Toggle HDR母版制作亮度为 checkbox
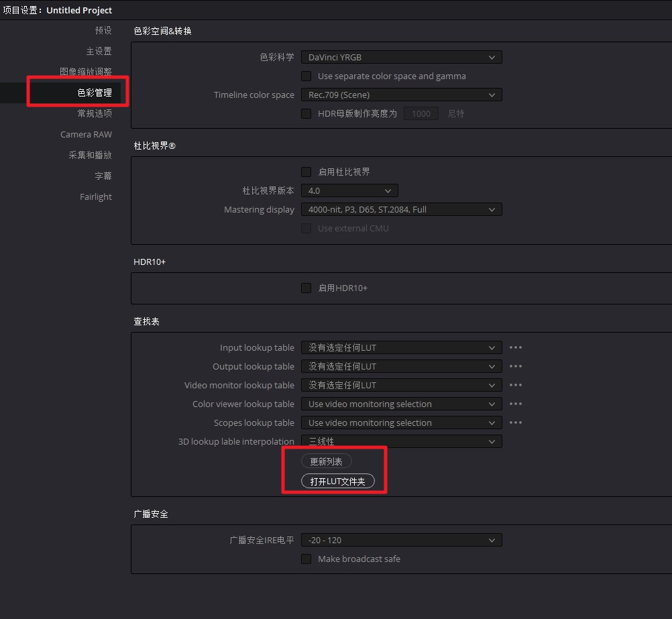The image size is (672, 619). pyautogui.click(x=306, y=113)
